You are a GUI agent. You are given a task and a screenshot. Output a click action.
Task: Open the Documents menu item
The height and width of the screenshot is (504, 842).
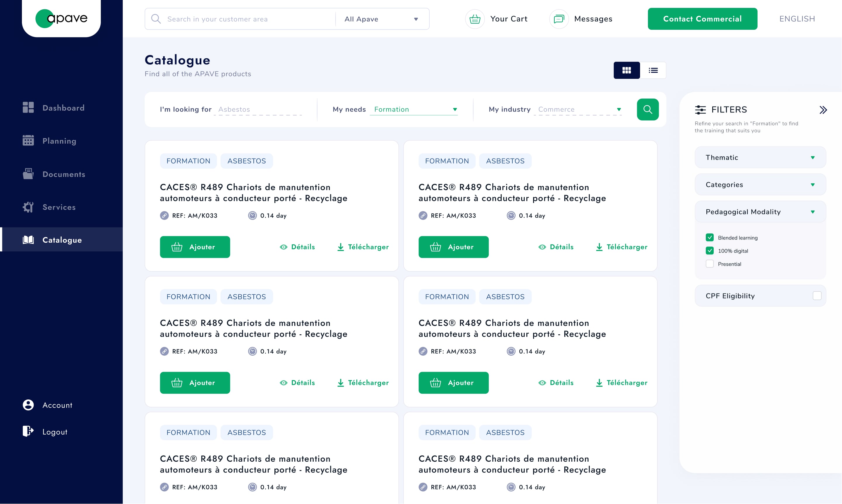tap(61, 174)
